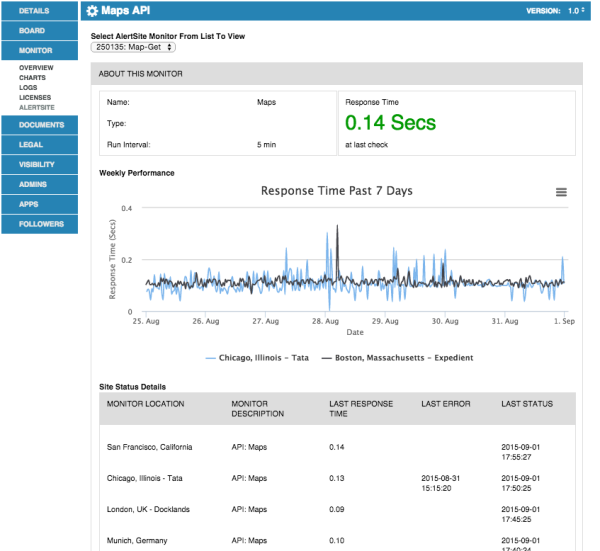Open the Details sidebar tab
Screen dimensions: 600x551
coord(39,11)
